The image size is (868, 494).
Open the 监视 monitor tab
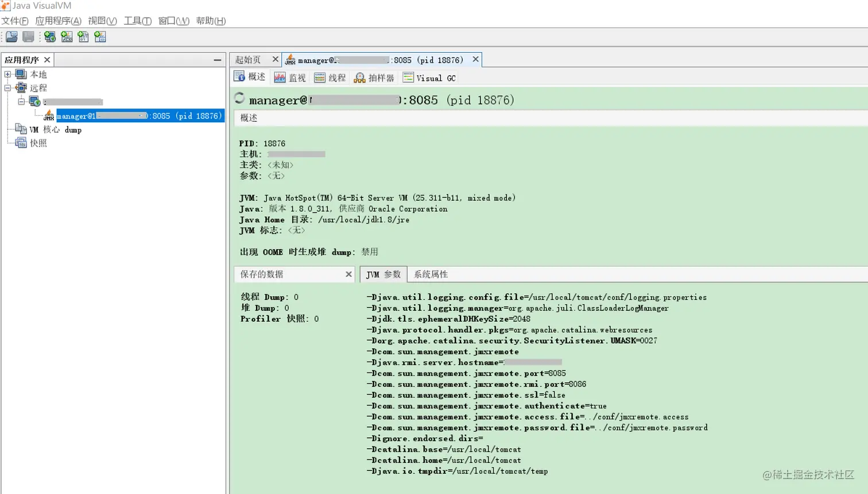point(290,77)
